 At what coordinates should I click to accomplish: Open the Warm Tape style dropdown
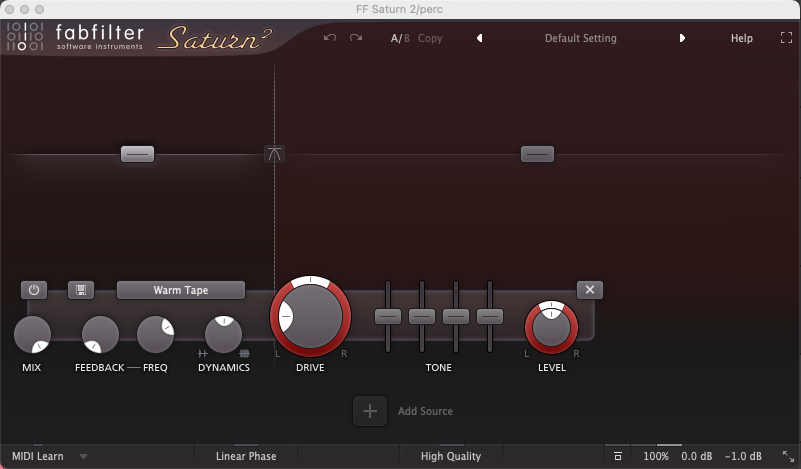click(181, 290)
